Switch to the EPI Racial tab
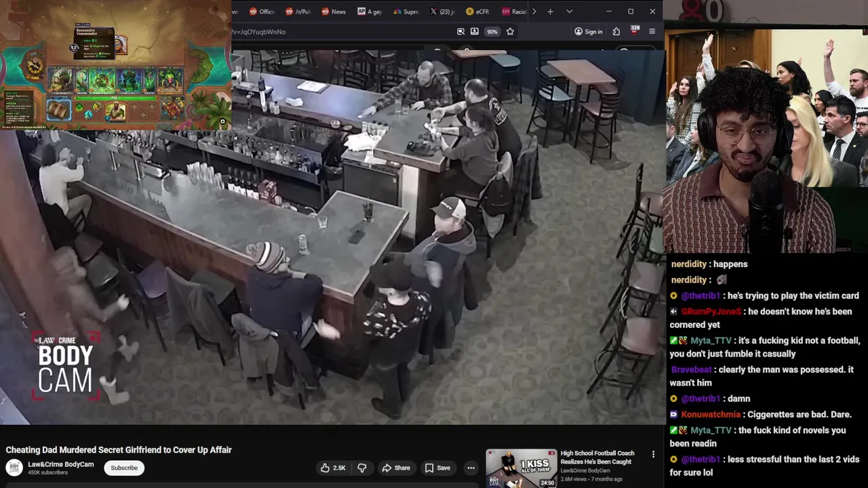 (x=513, y=12)
